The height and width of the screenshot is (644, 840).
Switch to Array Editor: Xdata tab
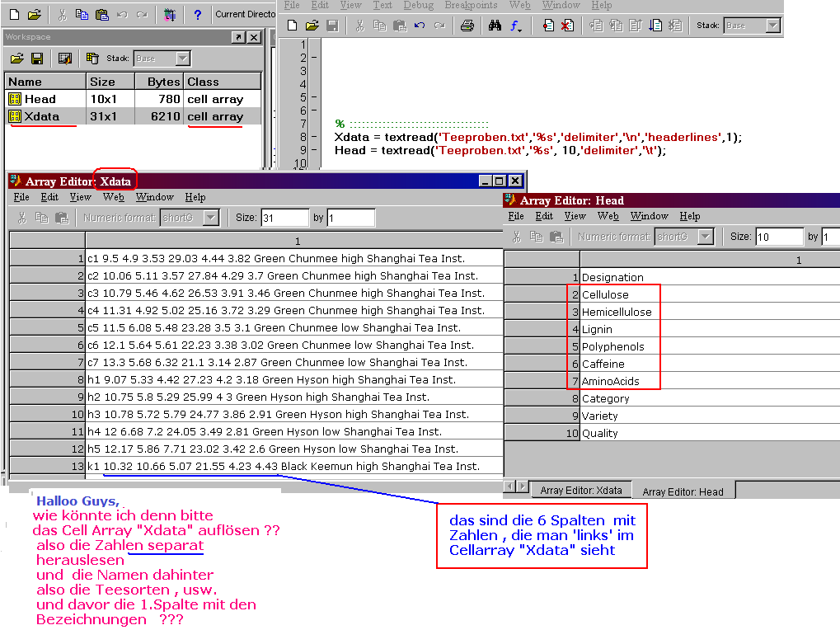(x=580, y=491)
